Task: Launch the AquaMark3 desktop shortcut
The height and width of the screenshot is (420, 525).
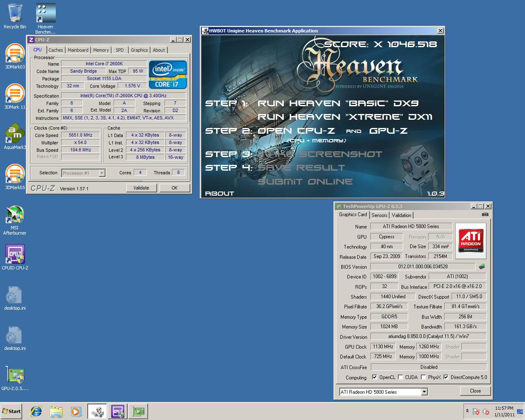Action: [x=15, y=137]
